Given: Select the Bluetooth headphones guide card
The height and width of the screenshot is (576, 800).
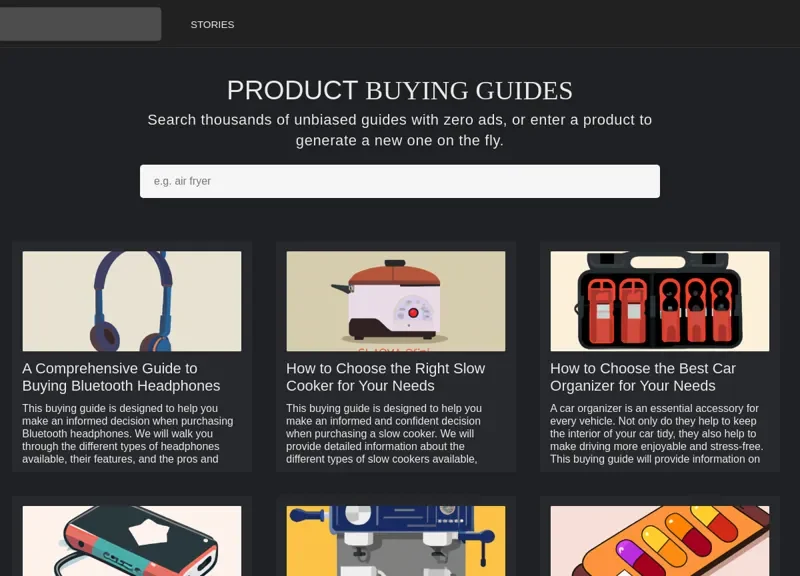Looking at the screenshot, I should click(131, 356).
